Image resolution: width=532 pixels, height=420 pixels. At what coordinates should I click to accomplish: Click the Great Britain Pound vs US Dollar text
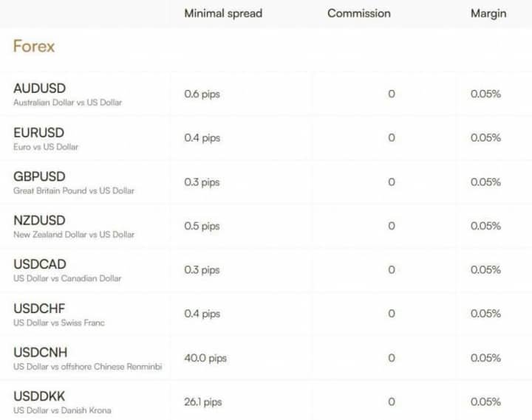coord(74,190)
